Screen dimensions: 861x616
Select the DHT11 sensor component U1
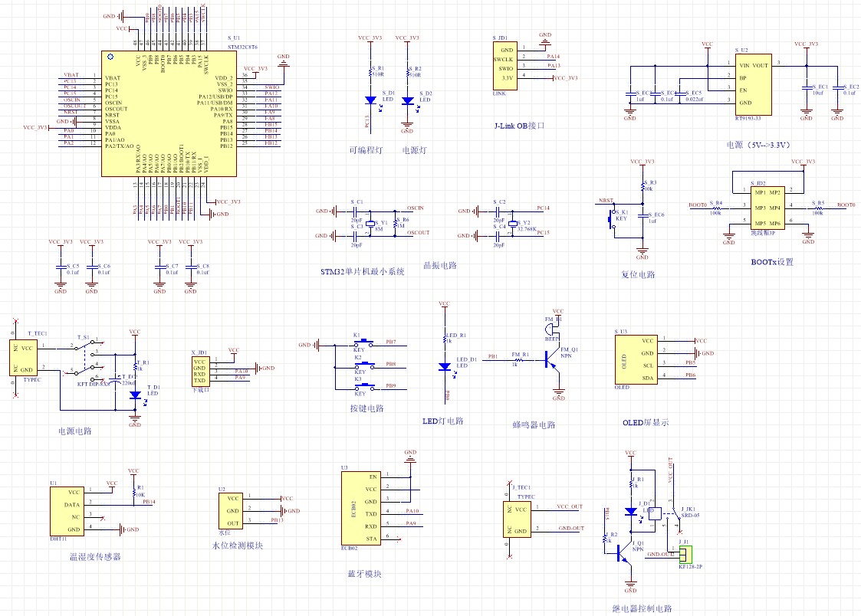(68, 511)
